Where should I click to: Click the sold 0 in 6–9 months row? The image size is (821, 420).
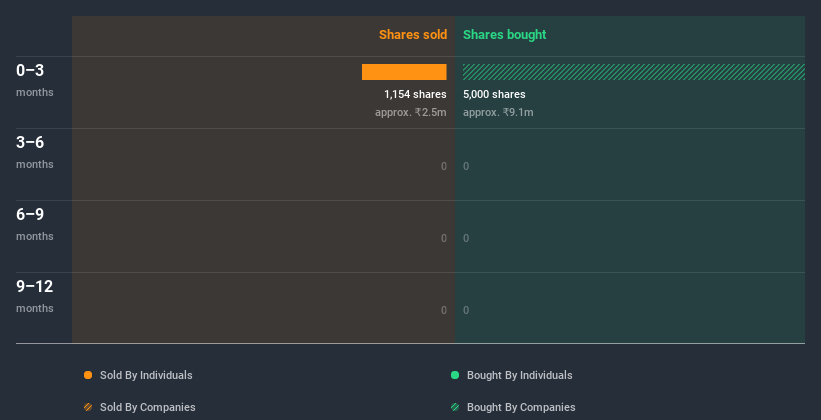pyautogui.click(x=444, y=238)
